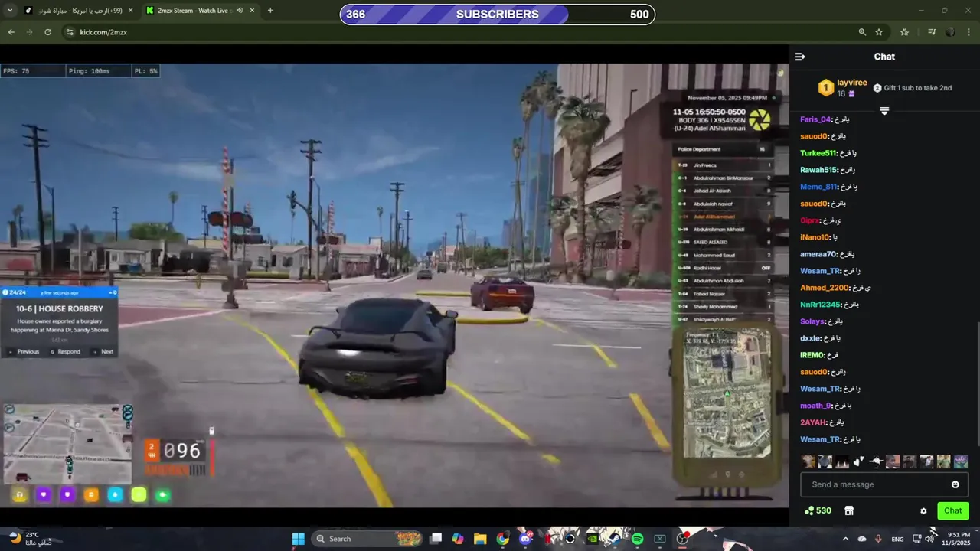Open Steam from taskbar
This screenshot has height=551, width=980.
[615, 539]
